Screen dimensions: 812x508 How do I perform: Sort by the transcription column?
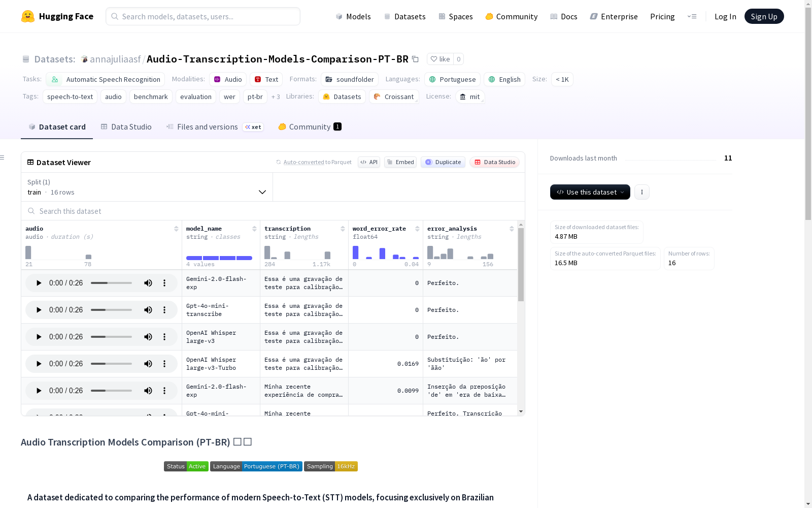pyautogui.click(x=343, y=229)
